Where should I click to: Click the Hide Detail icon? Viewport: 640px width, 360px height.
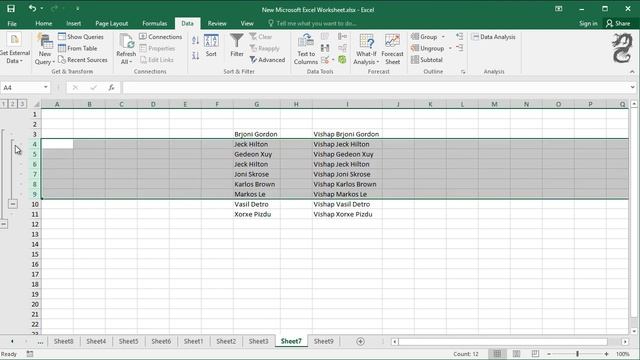pos(460,48)
